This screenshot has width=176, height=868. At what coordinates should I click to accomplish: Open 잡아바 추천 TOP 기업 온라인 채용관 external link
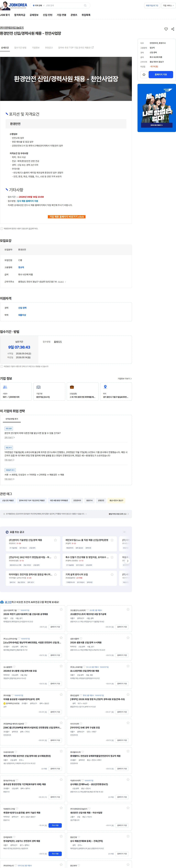click(x=76, y=47)
